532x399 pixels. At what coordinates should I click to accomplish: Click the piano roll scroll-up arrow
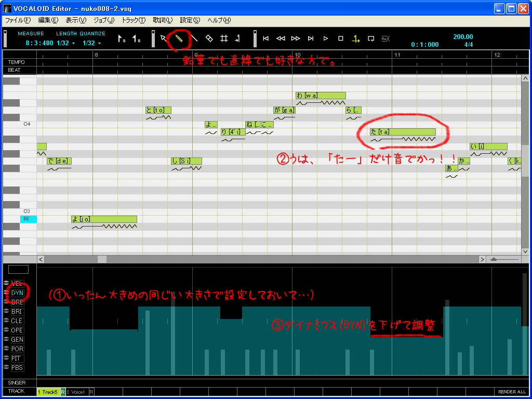click(525, 78)
